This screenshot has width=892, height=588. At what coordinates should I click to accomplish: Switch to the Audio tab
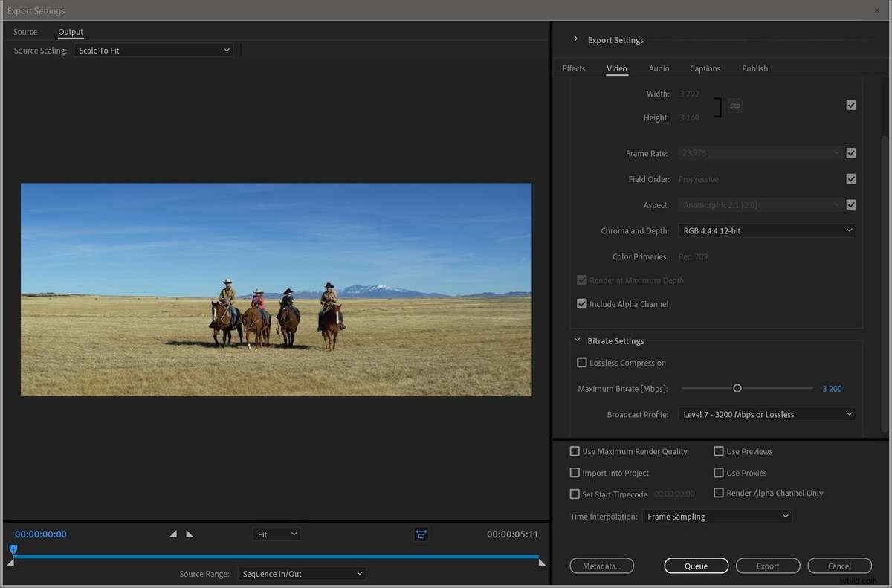tap(659, 68)
